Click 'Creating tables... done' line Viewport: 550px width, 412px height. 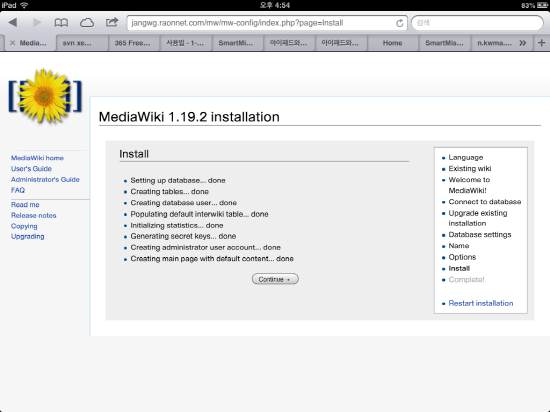169,192
